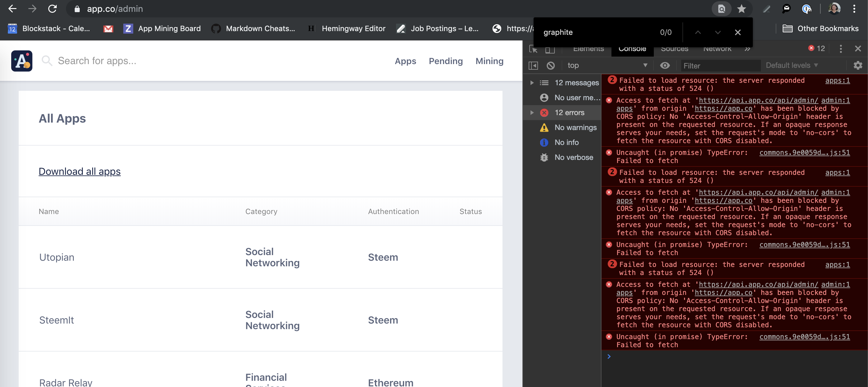The width and height of the screenshot is (868, 387).
Task: Open the top frame context dropdown
Action: pyautogui.click(x=606, y=65)
